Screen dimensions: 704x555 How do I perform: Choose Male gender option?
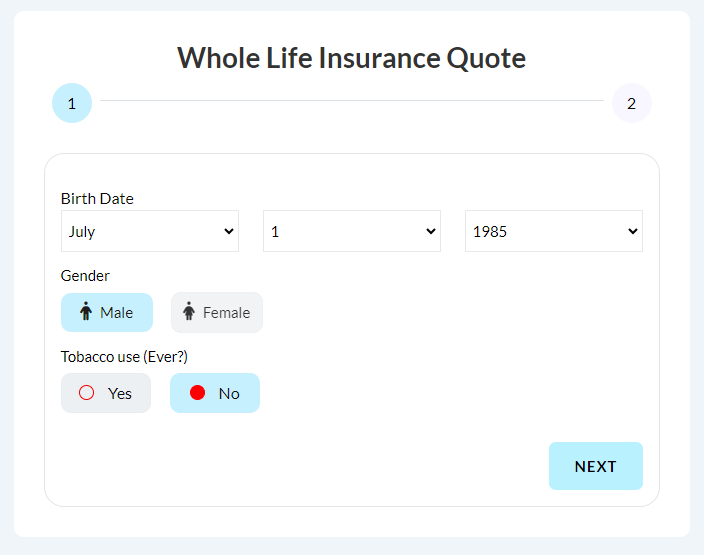pyautogui.click(x=107, y=313)
